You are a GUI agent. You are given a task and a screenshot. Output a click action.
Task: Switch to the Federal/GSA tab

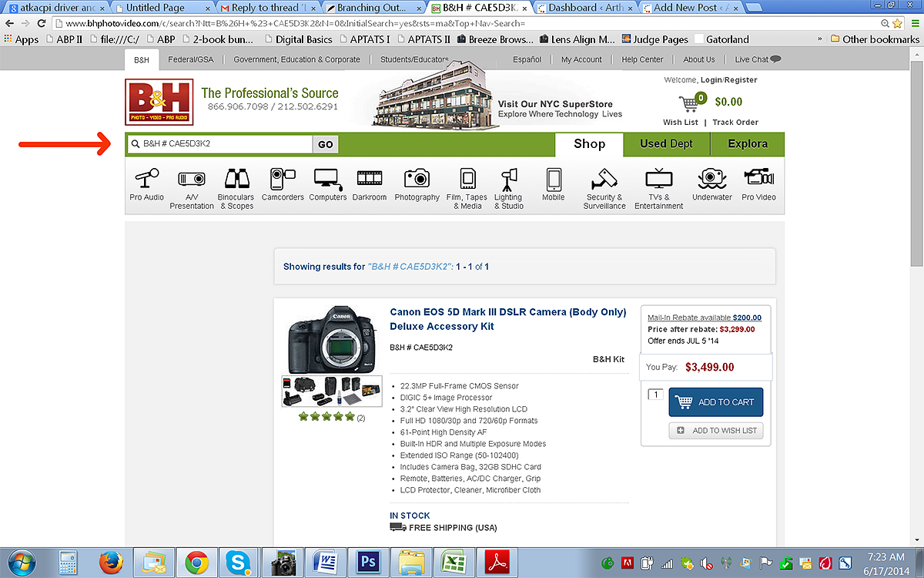(x=192, y=59)
